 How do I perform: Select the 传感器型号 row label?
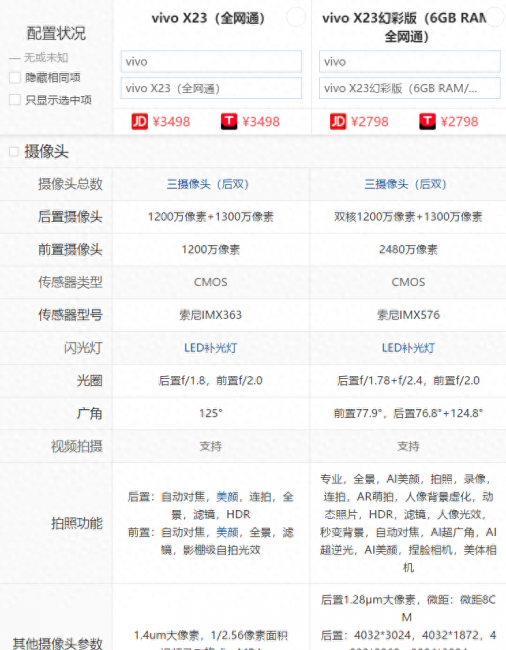click(70, 315)
